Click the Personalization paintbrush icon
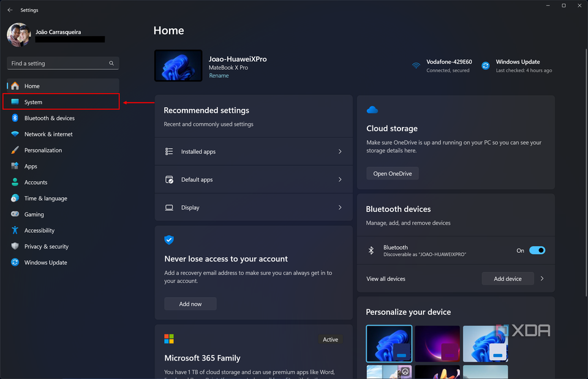The width and height of the screenshot is (588, 379). 15,150
